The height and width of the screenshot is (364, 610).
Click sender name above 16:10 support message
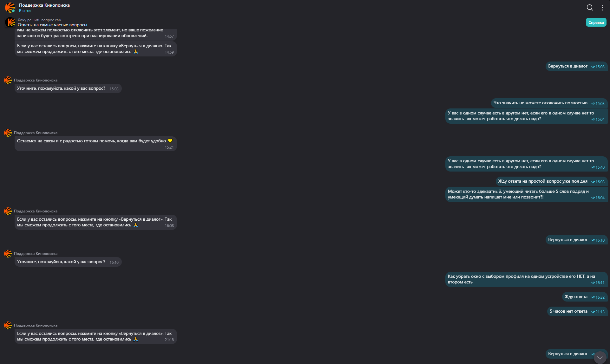coord(36,254)
